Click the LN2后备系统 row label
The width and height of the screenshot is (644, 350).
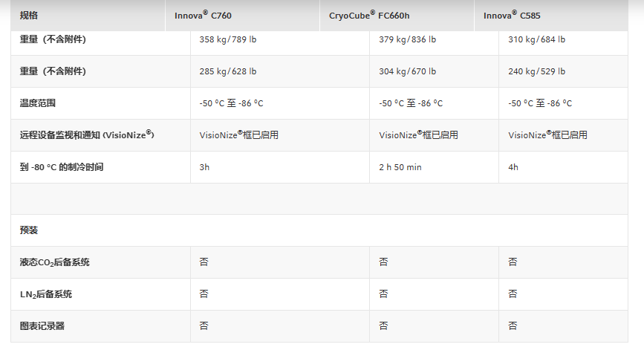coord(46,294)
